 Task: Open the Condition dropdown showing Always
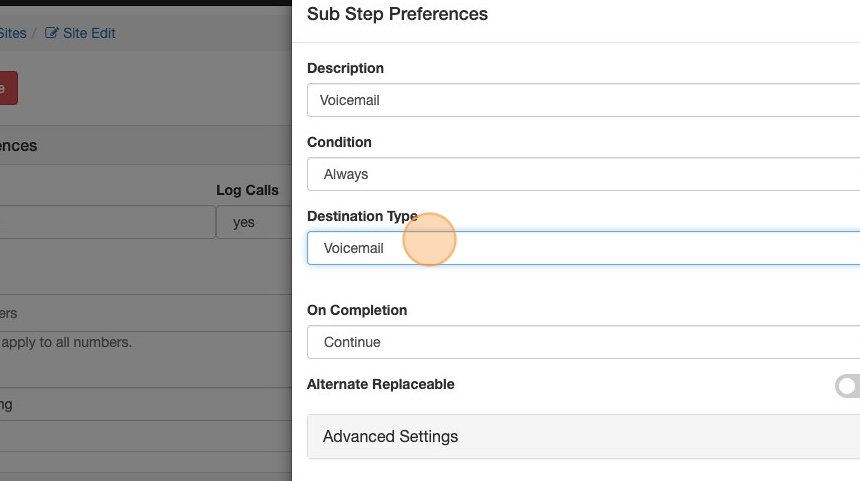tap(583, 174)
